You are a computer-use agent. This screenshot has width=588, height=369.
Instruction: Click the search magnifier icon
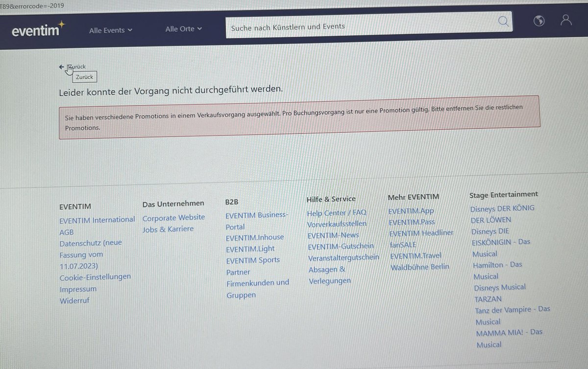click(x=503, y=22)
